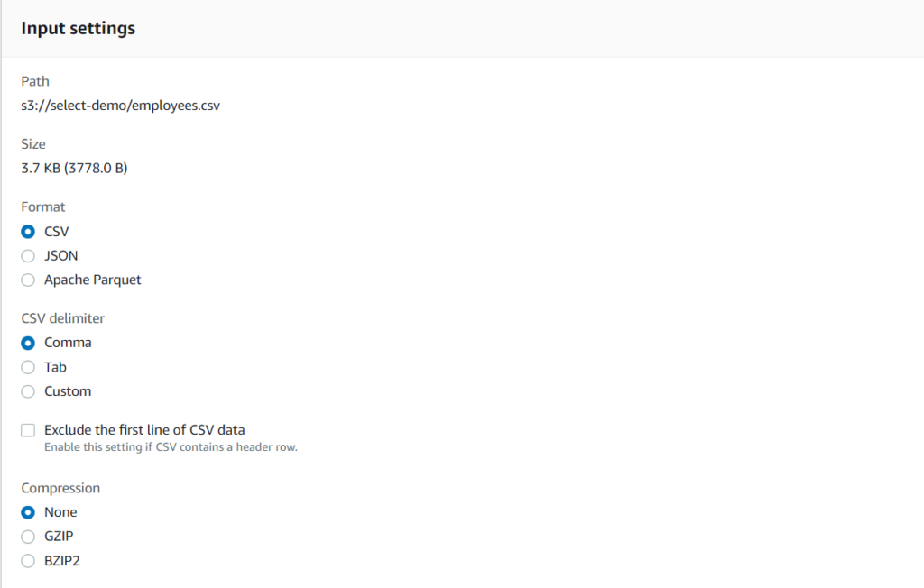
Task: Click the 'Size' field label
Action: click(x=33, y=143)
